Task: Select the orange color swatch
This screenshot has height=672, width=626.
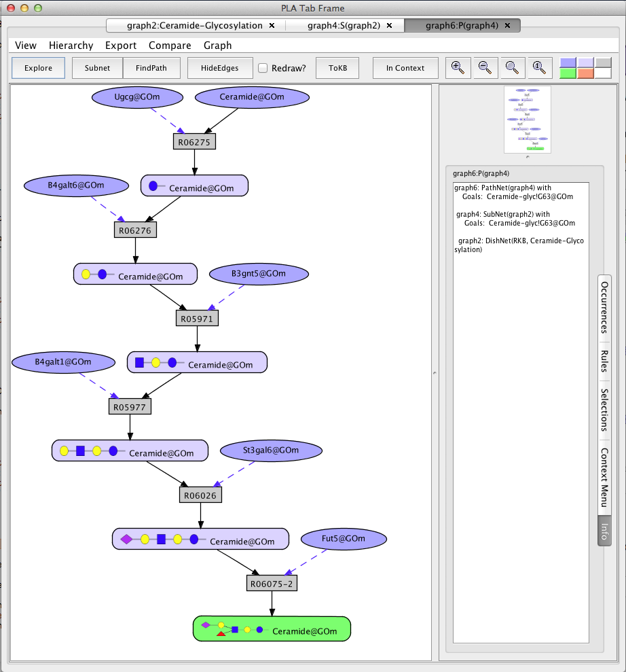Action: click(x=585, y=73)
